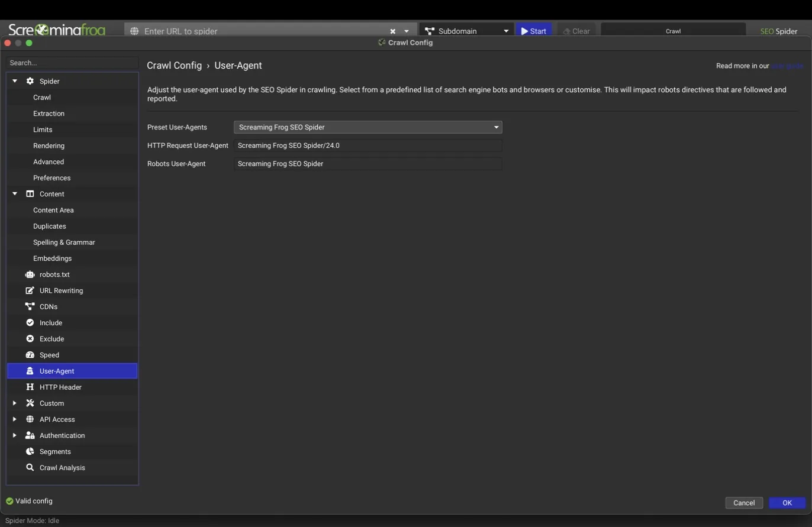Collapse the Spider tree section
812x527 pixels.
(15, 81)
